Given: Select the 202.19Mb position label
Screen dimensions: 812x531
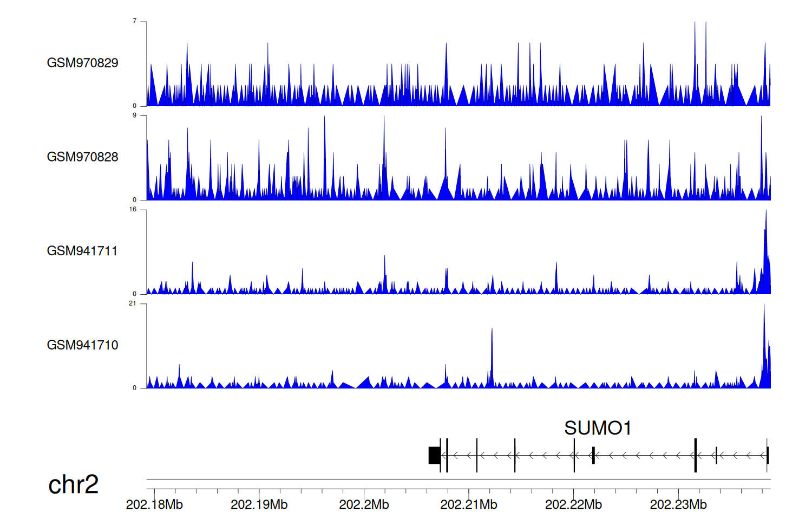Looking at the screenshot, I should [x=259, y=505].
